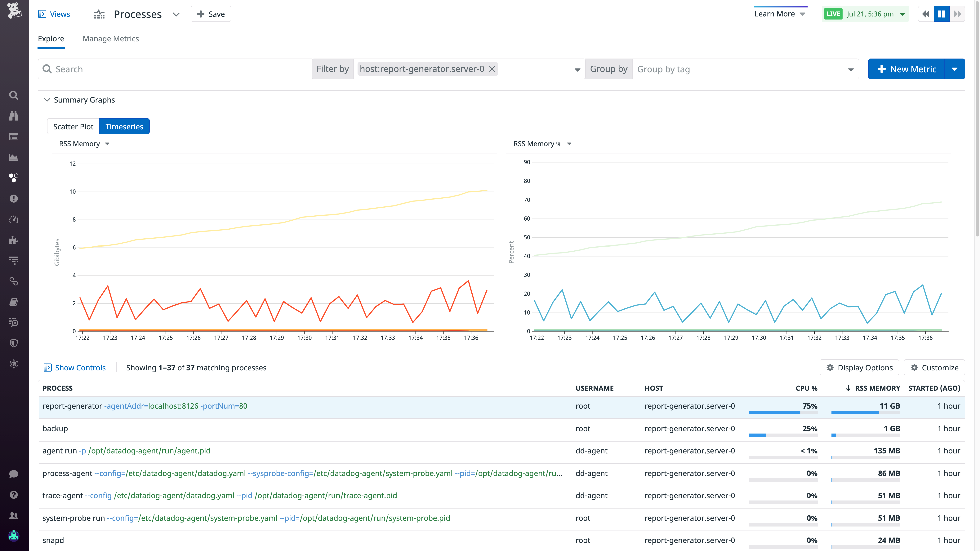Select the Monitors exclamation icon in sidebar
The width and height of the screenshot is (980, 551).
(14, 198)
